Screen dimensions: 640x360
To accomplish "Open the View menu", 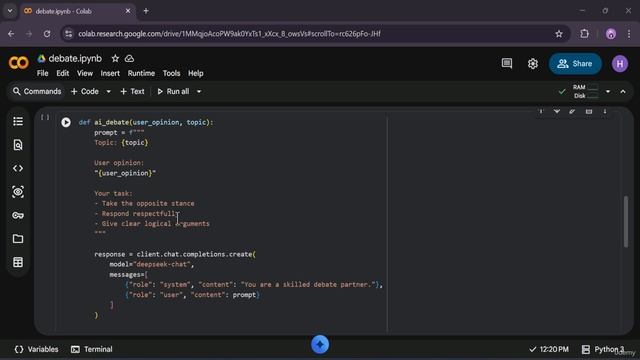I will [x=85, y=73].
